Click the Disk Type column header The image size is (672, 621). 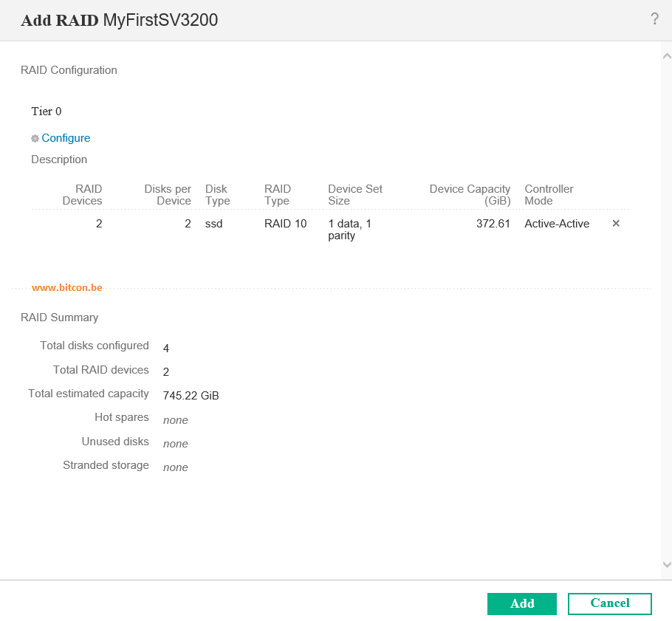(217, 195)
